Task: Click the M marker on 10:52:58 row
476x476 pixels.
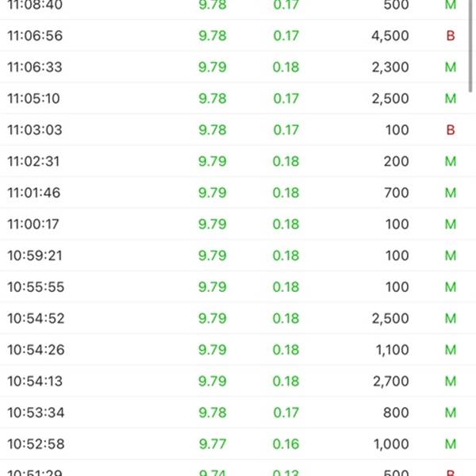Action: click(x=451, y=443)
